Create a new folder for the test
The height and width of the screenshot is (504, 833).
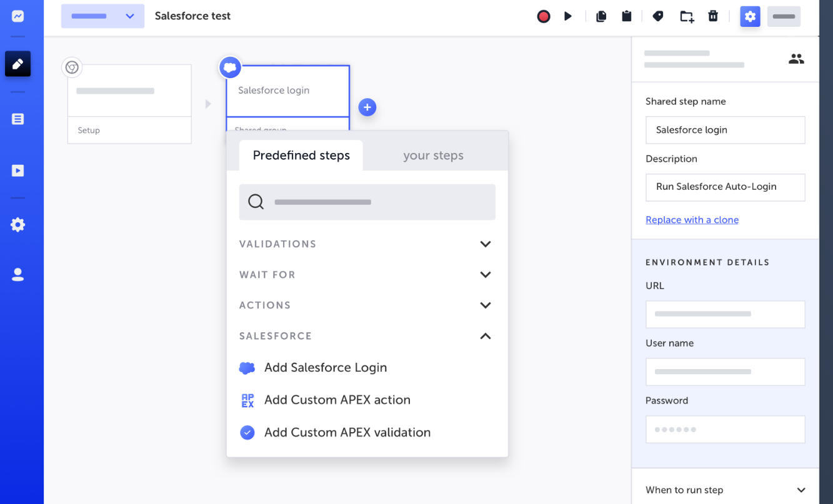[686, 16]
